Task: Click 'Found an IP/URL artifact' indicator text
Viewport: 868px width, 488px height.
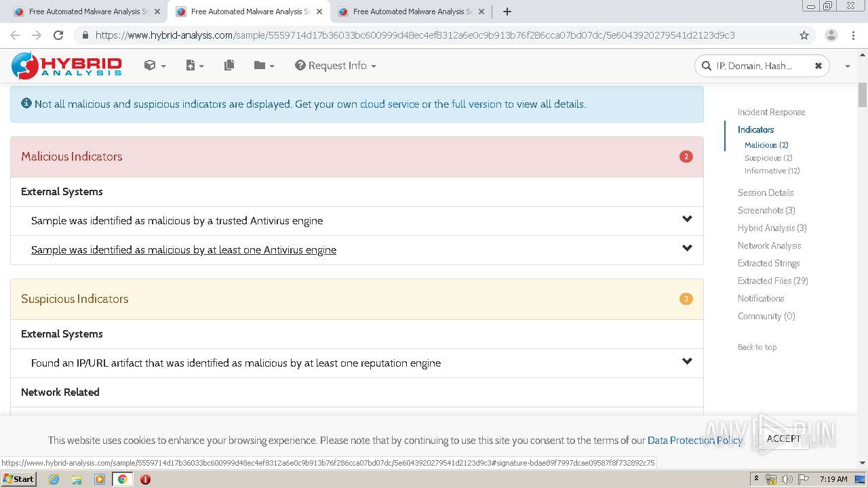Action: 236,363
